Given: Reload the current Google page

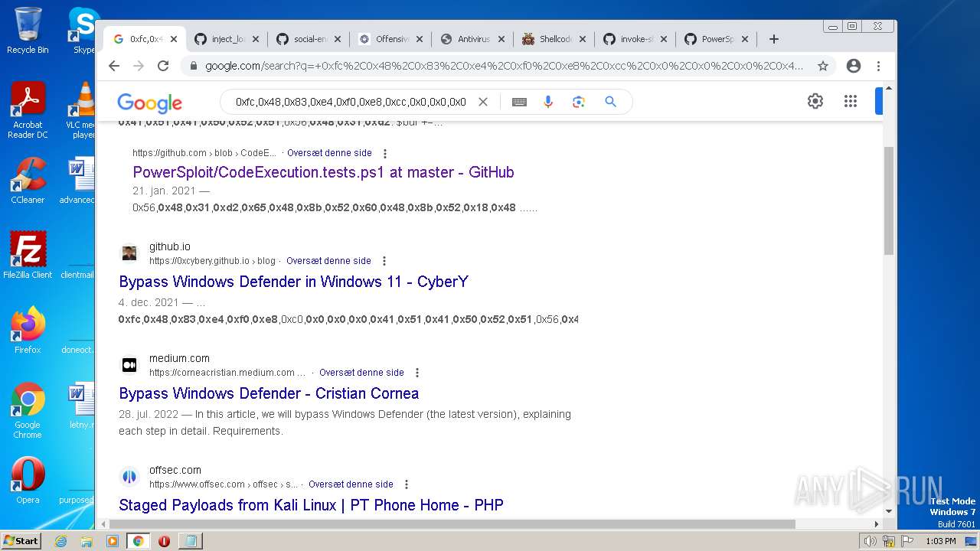Looking at the screenshot, I should pos(163,66).
